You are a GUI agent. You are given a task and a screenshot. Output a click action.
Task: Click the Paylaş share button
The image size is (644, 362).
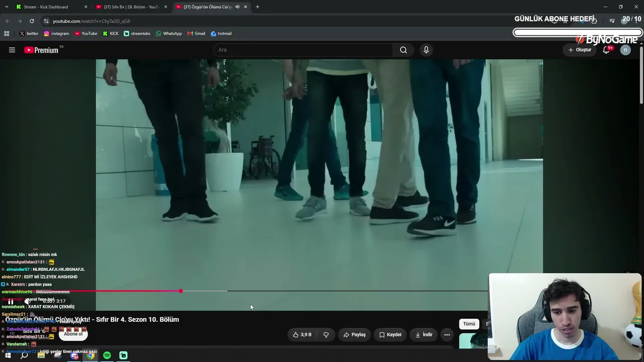[354, 334]
